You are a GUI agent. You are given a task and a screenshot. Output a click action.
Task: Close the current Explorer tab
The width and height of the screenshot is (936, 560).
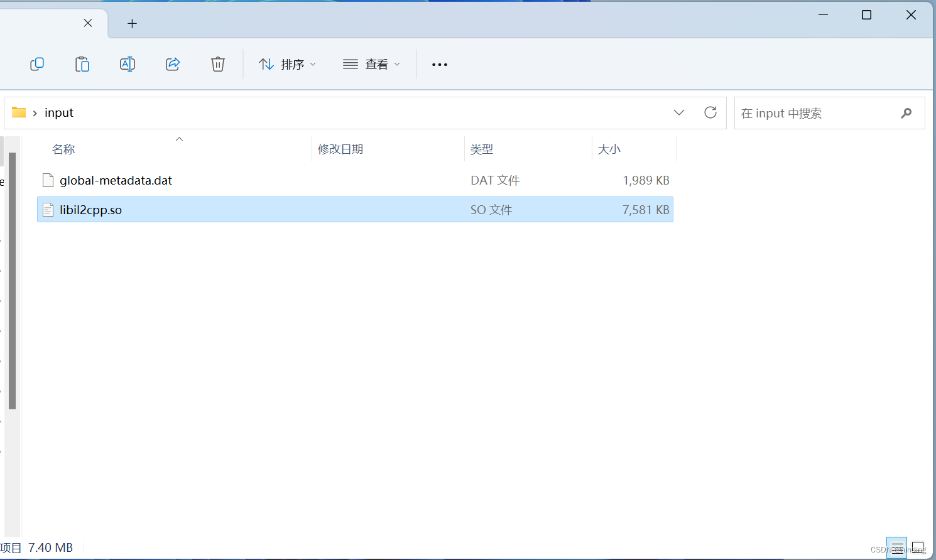pyautogui.click(x=88, y=23)
